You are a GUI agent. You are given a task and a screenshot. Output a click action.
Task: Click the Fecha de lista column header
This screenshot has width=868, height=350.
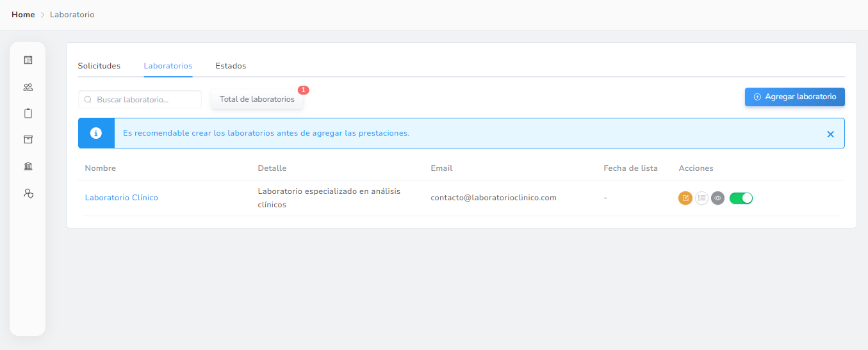631,168
